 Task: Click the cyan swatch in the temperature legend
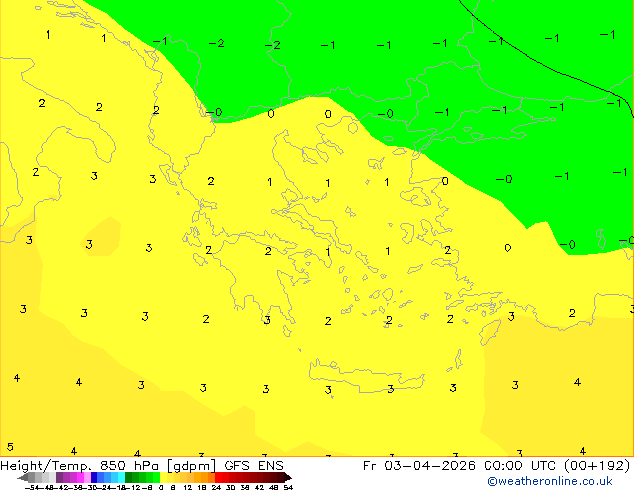[121, 477]
